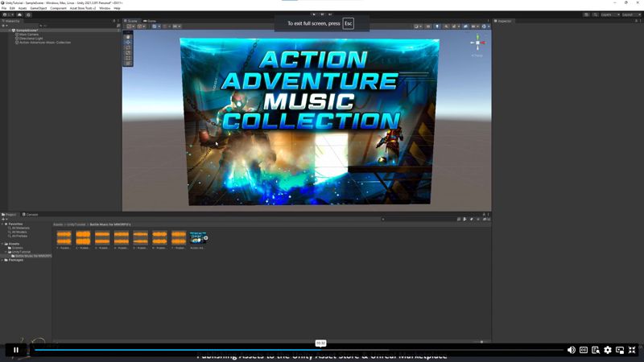The height and width of the screenshot is (362, 644).
Task: Select the Hierarchy tab
Action: [x=11, y=21]
